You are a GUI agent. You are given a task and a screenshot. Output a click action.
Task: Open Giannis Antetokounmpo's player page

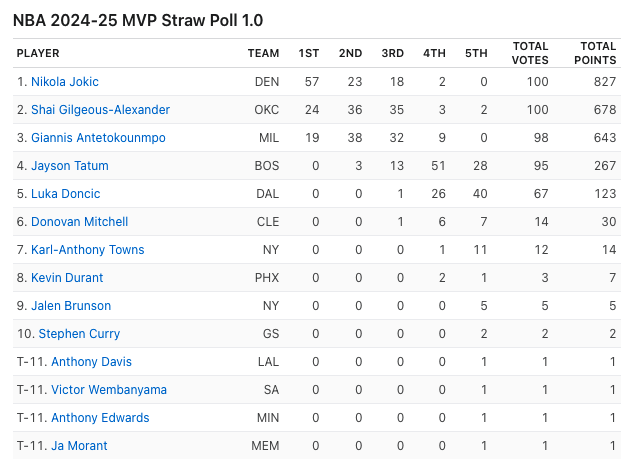(98, 138)
